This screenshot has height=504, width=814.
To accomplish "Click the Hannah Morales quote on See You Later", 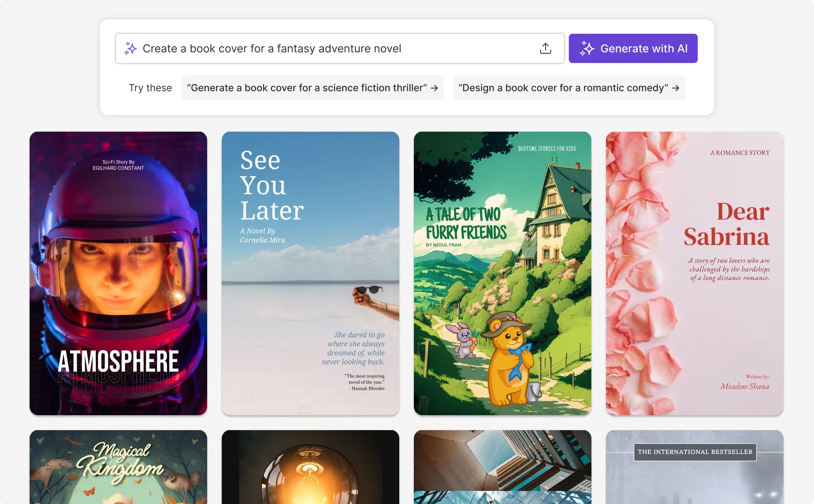I will click(366, 382).
